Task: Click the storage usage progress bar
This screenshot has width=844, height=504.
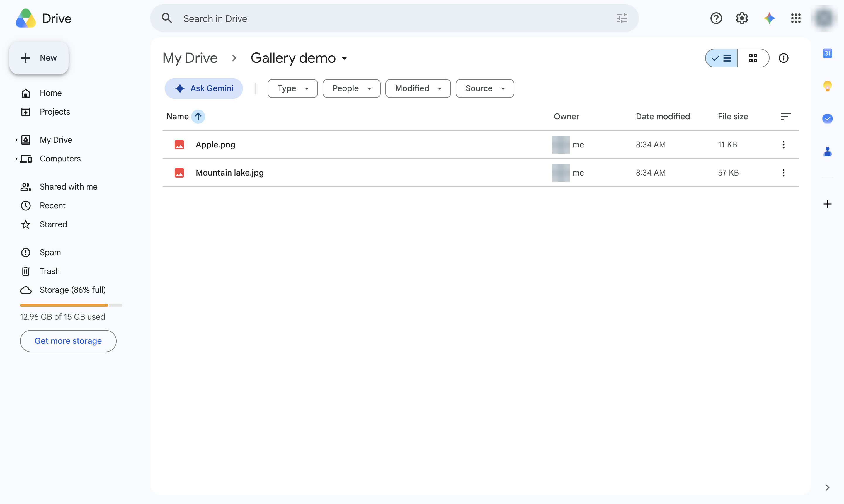Action: pyautogui.click(x=71, y=305)
